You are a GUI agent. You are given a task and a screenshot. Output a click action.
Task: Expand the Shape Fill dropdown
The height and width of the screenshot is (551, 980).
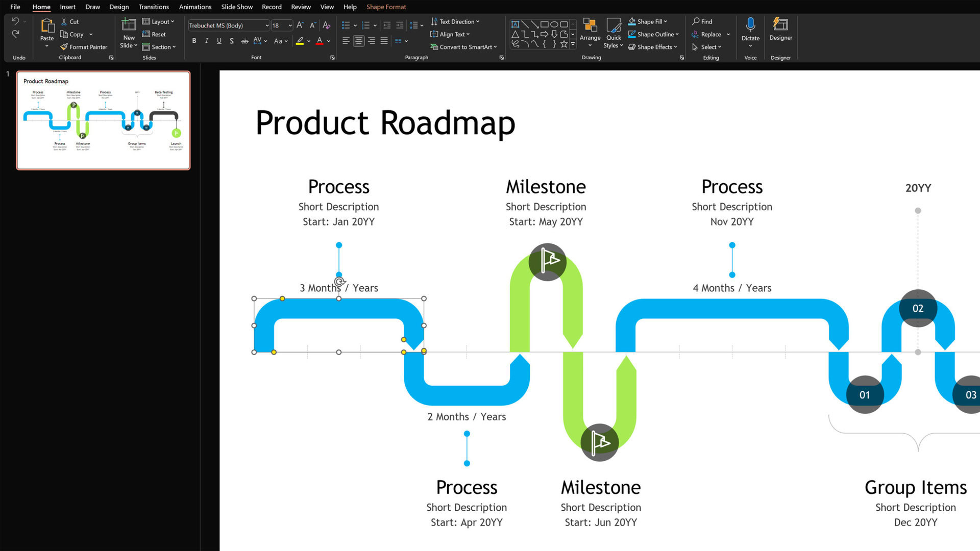tap(665, 21)
